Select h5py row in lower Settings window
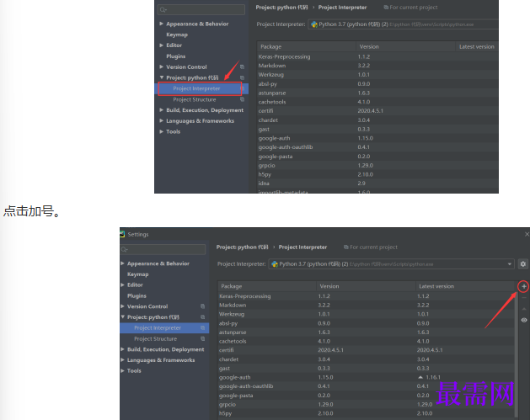The image size is (530, 420). [366, 413]
